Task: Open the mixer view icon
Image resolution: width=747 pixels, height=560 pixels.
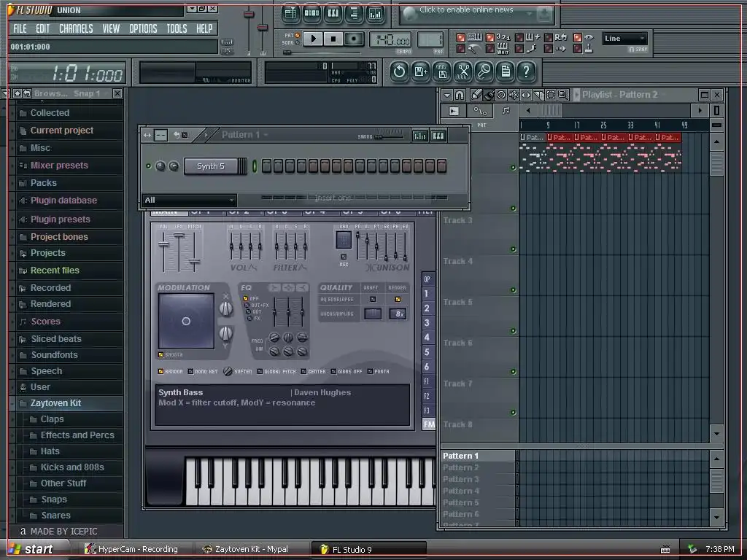Action: [376, 13]
